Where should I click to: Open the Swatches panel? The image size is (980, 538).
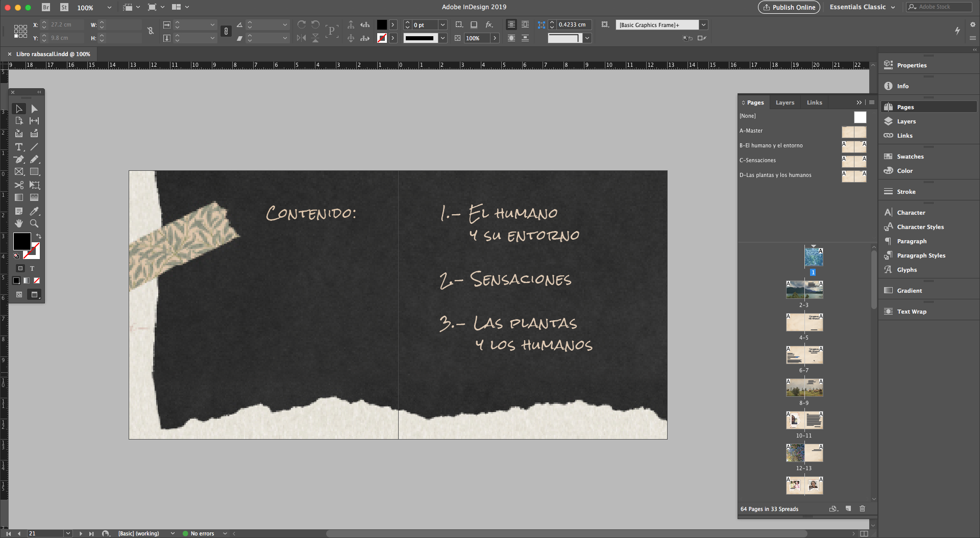pos(910,157)
